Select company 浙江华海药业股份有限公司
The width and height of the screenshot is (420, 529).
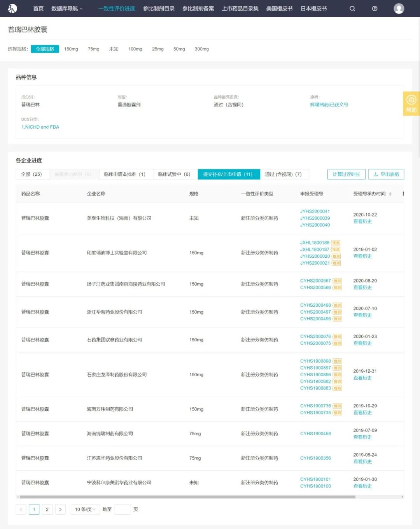click(114, 312)
